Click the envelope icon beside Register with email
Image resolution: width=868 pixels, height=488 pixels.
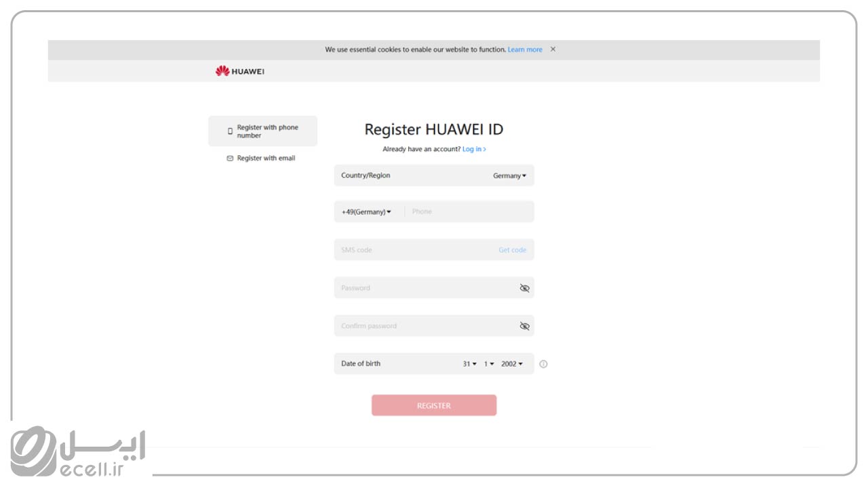(x=230, y=159)
